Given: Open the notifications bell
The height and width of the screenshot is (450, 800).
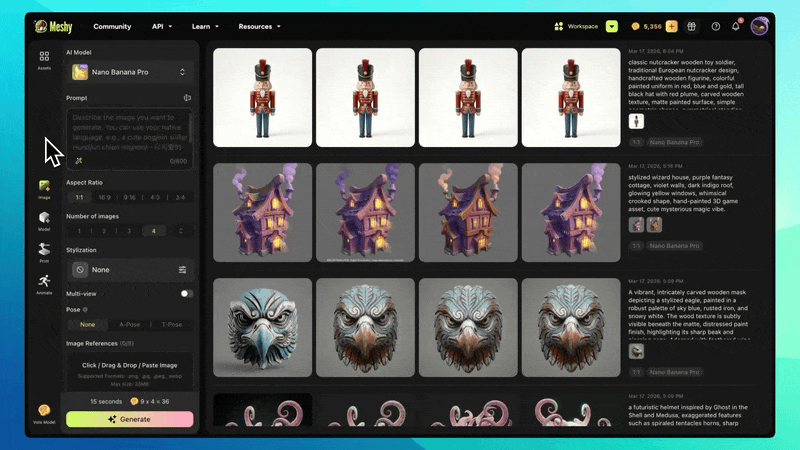Looking at the screenshot, I should 736,27.
